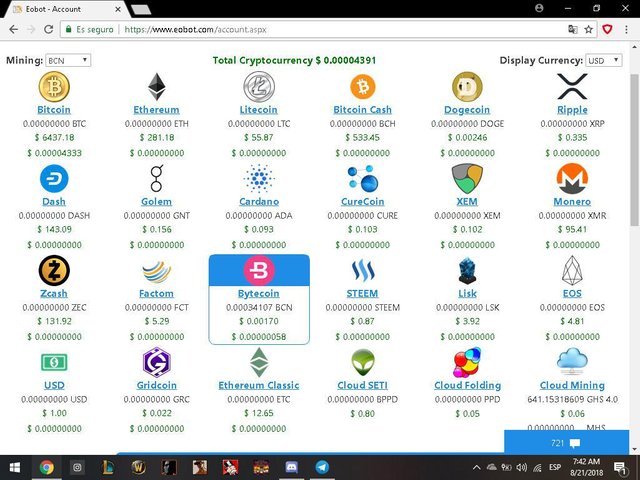Open the red shield extension icon
The height and width of the screenshot is (480, 640).
(x=607, y=29)
